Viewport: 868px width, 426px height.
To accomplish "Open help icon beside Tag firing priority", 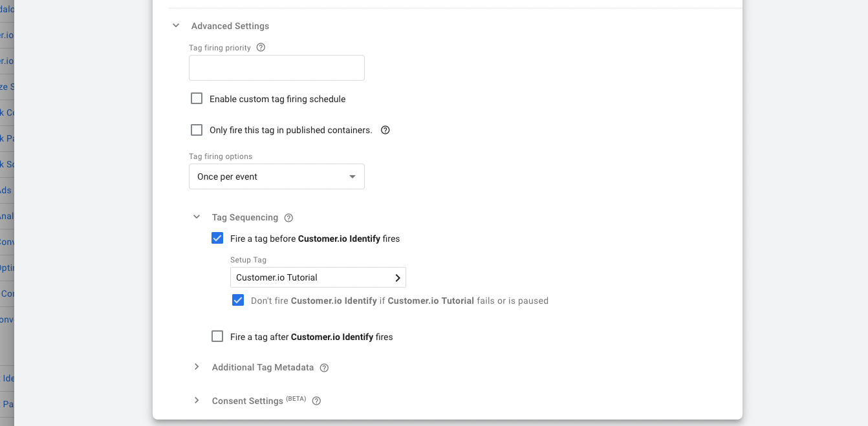I will [x=261, y=47].
